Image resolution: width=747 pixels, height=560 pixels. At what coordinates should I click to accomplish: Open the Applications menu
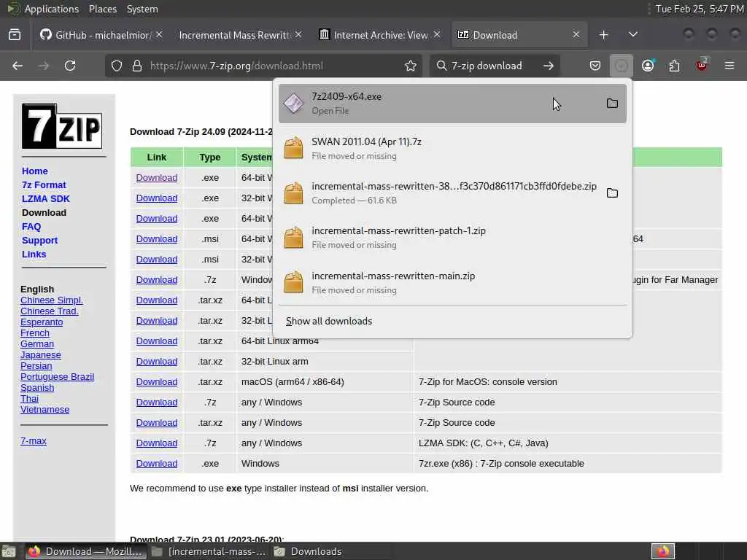pos(51,9)
